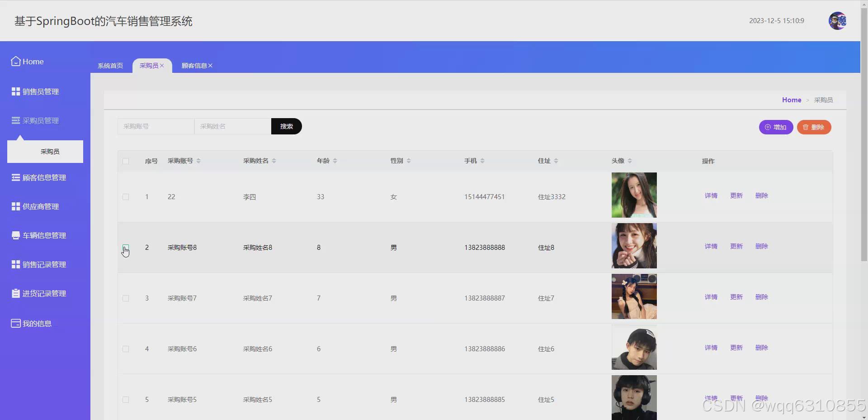Click the orange 删除 bulk delete button

[814, 127]
